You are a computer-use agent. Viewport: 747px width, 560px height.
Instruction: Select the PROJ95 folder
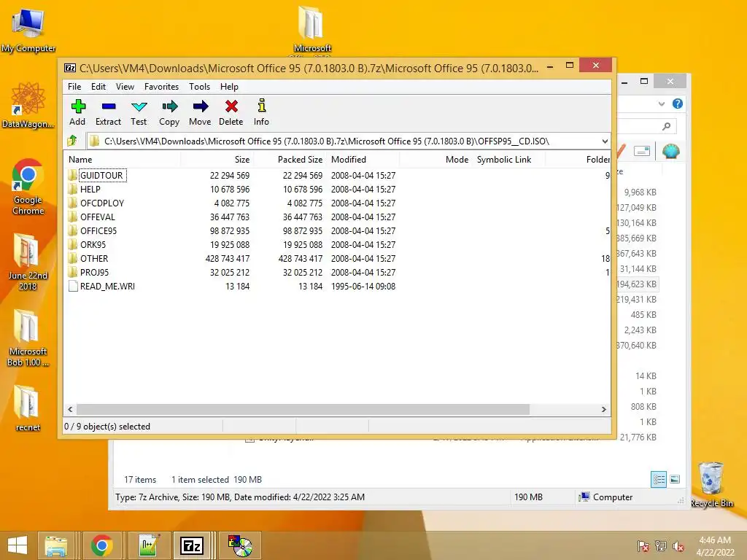click(x=94, y=272)
